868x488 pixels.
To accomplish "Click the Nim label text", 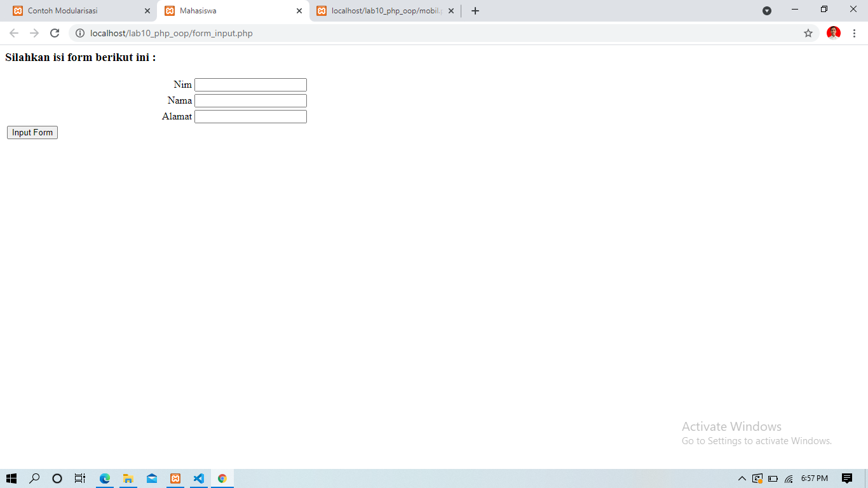I will 182,85.
